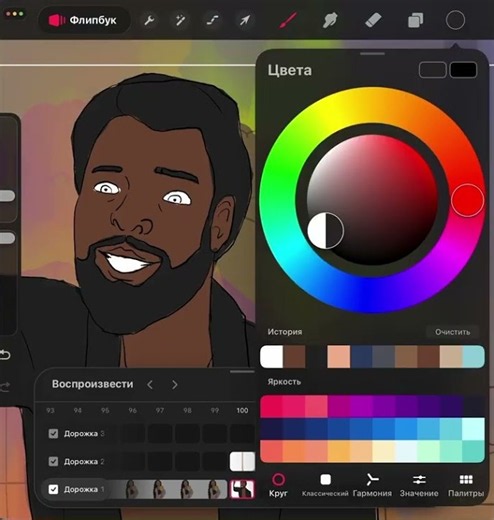Click the brush size slider handle on sidebar
The height and width of the screenshot is (520, 494).
tap(7, 196)
